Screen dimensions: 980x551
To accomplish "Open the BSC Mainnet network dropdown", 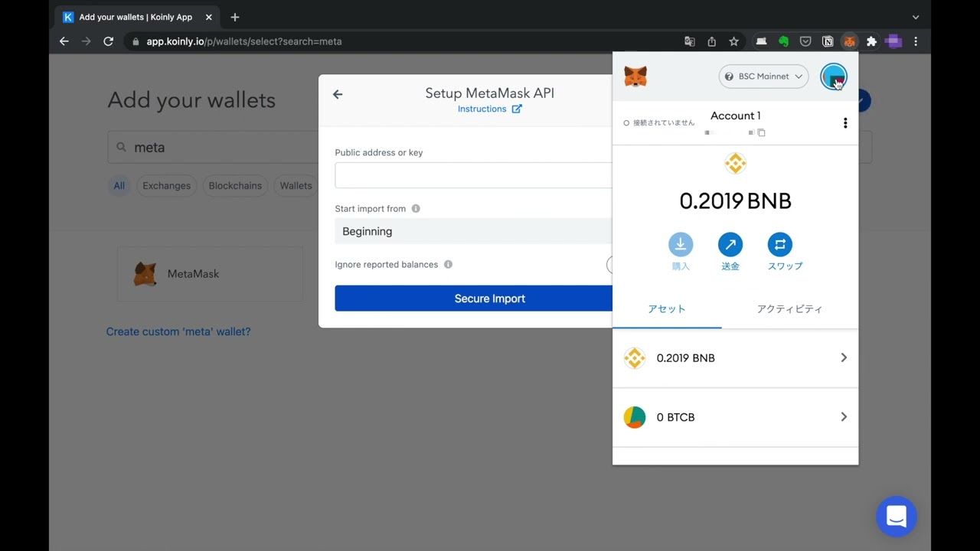I will click(763, 77).
